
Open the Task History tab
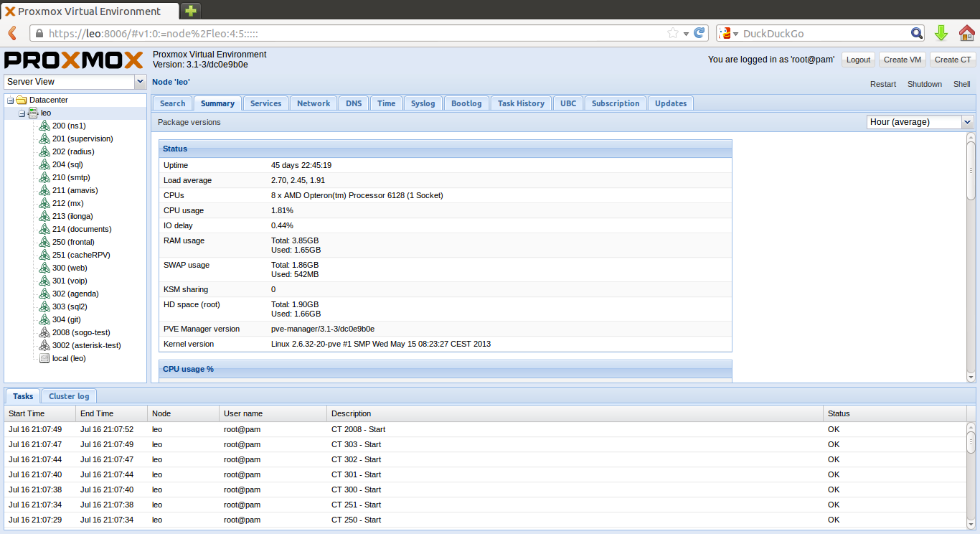[521, 103]
